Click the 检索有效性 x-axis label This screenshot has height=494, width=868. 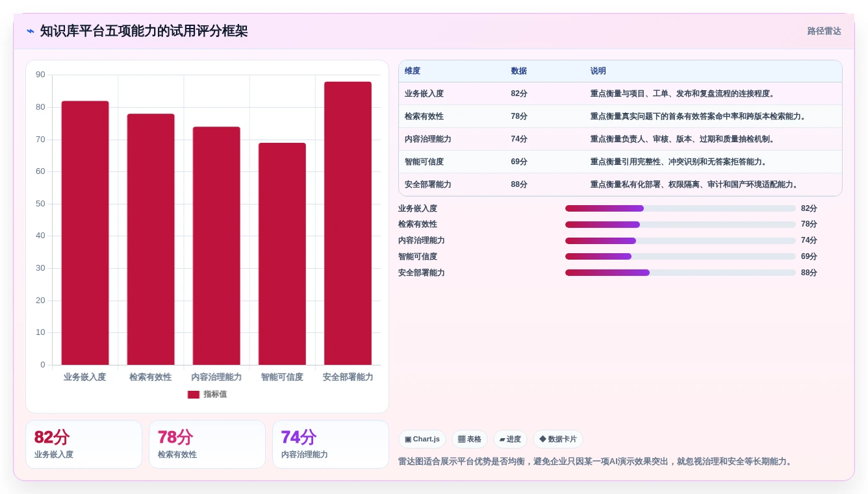click(151, 377)
